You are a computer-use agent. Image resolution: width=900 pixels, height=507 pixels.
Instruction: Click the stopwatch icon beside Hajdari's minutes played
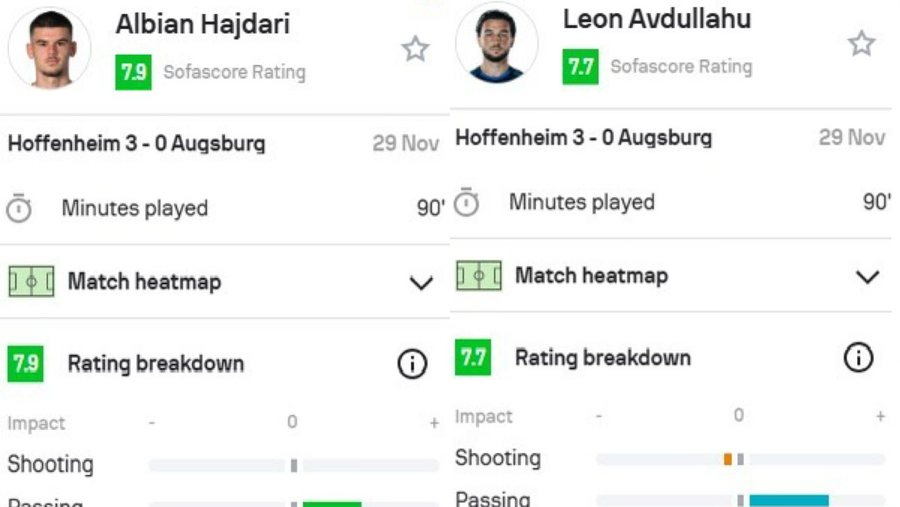19,209
